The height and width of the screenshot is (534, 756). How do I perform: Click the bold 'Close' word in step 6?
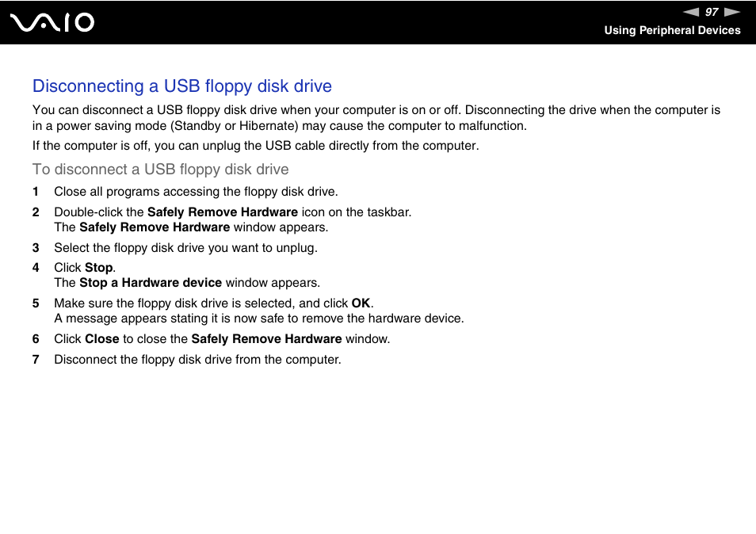pyautogui.click(x=101, y=339)
